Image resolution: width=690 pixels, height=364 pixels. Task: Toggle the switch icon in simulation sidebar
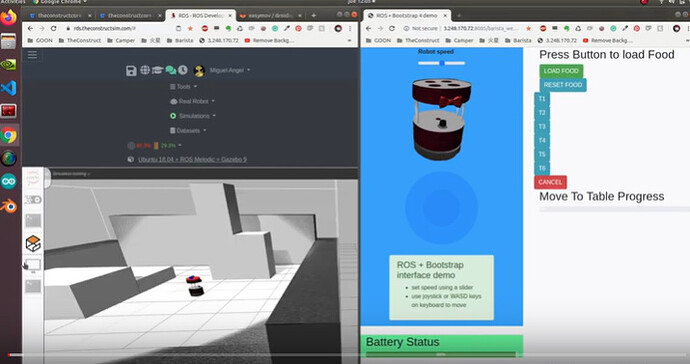point(33,200)
